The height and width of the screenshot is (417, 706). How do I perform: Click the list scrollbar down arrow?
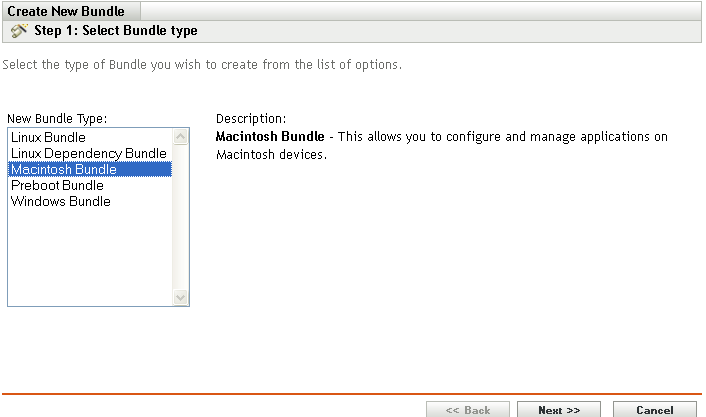click(181, 297)
